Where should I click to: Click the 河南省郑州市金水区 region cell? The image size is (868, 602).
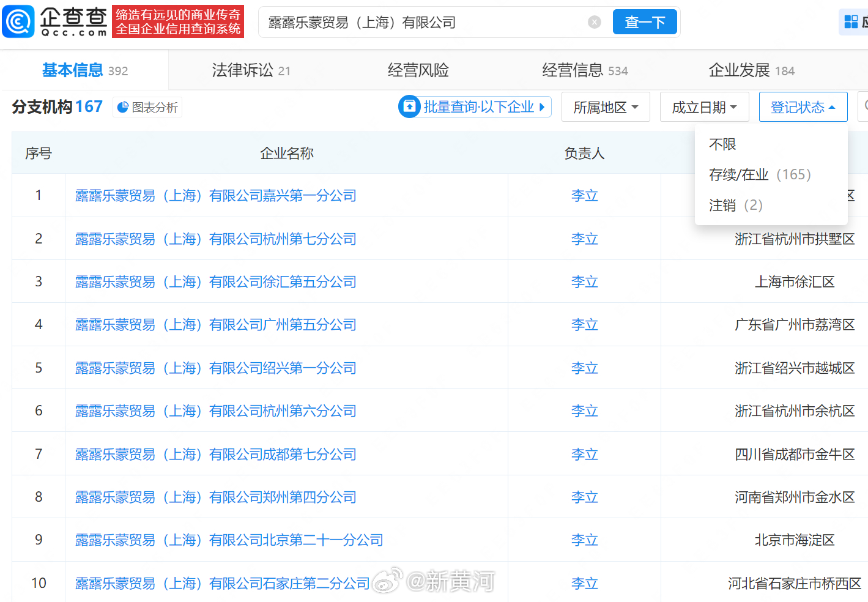point(795,497)
